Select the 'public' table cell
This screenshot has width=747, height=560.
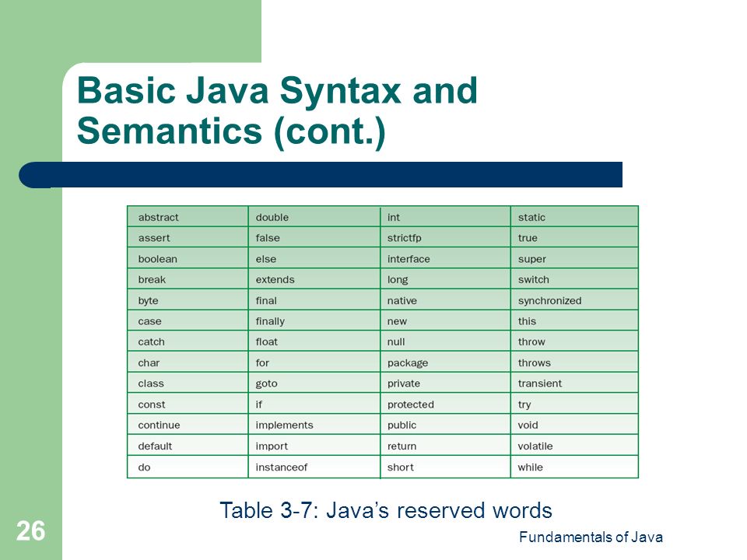(445, 425)
